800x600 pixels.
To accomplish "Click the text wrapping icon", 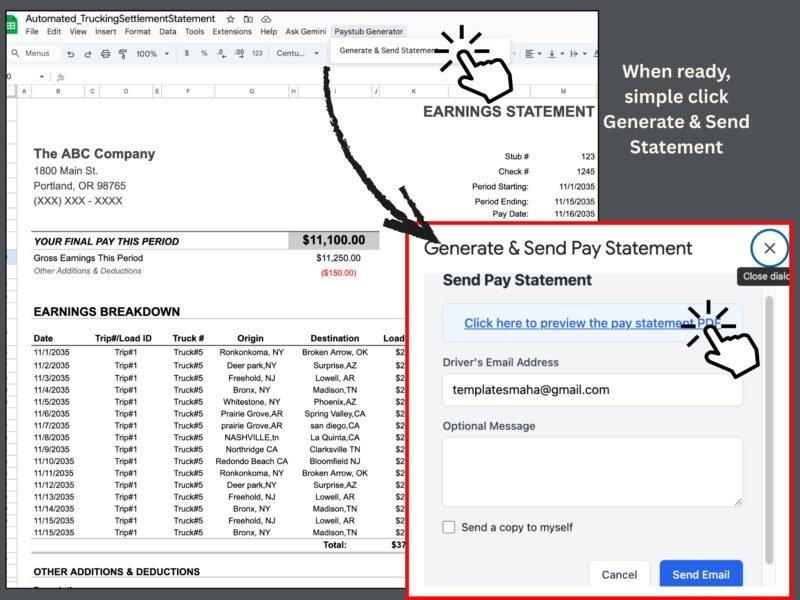I will (x=574, y=54).
